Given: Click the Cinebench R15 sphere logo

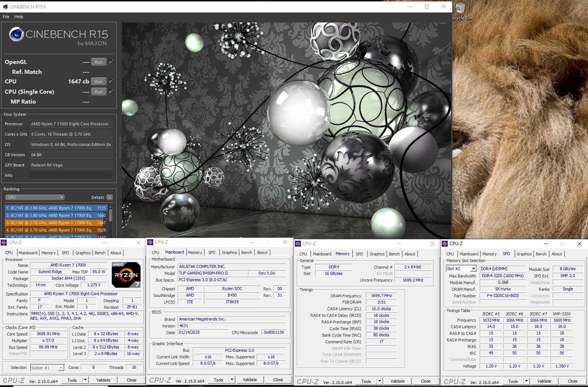Looking at the screenshot, I should (x=16, y=34).
